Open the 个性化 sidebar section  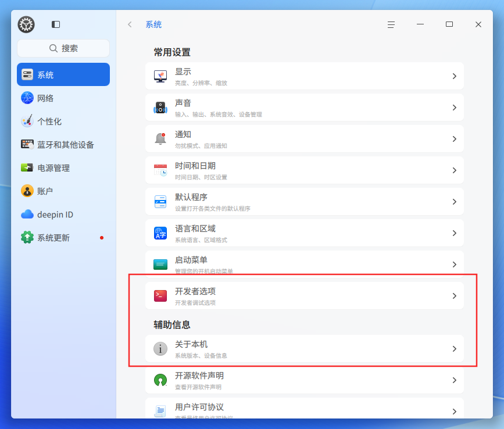click(x=63, y=121)
